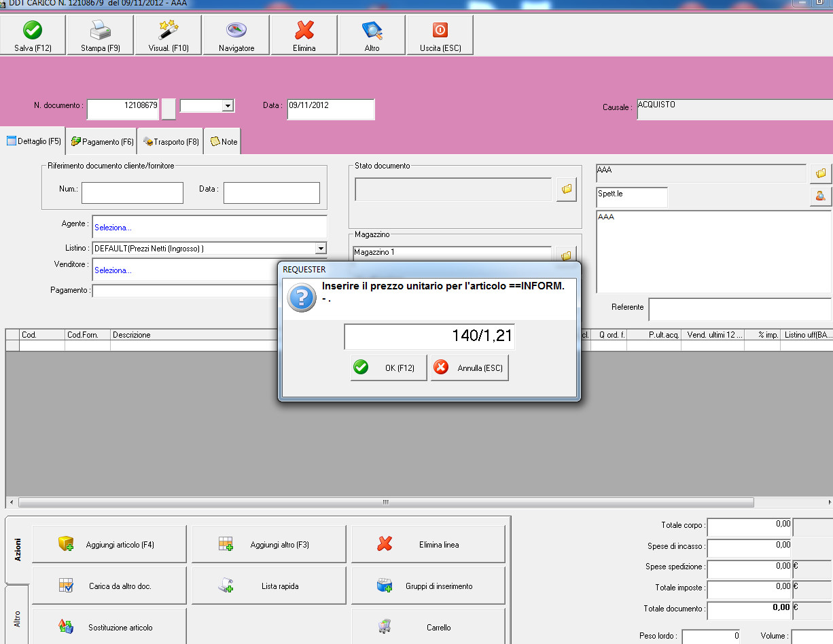The height and width of the screenshot is (644, 833).
Task: Click the Volume input field
Action: click(x=812, y=638)
